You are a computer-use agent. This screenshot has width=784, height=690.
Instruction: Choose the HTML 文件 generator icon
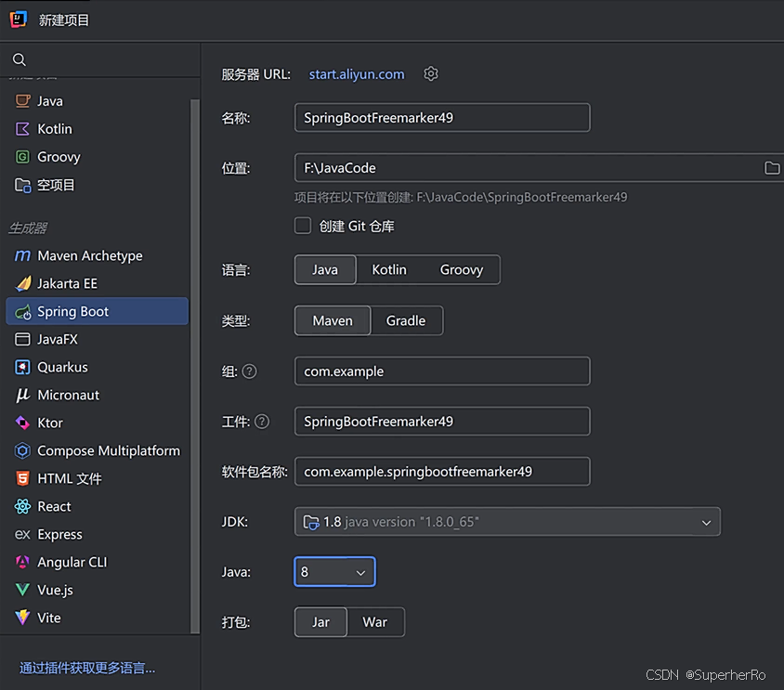pos(22,478)
